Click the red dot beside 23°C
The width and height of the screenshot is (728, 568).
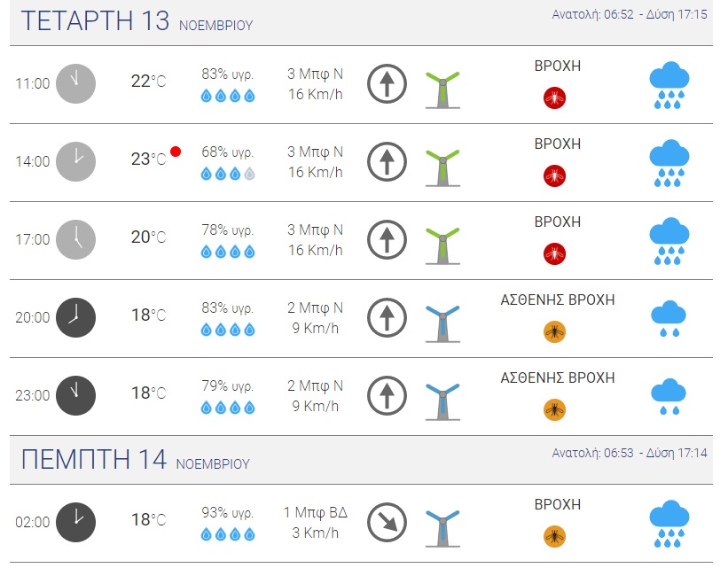[x=176, y=152]
